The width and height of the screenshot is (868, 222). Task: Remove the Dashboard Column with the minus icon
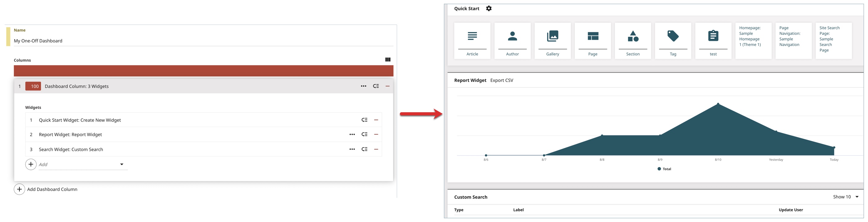[x=387, y=86]
